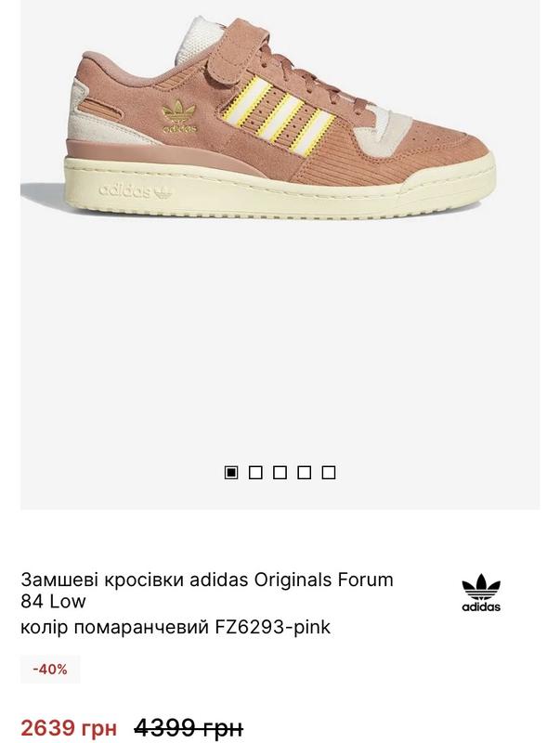Click the gold trefoil logo on the shoe side
560x743 pixels.
179,117
